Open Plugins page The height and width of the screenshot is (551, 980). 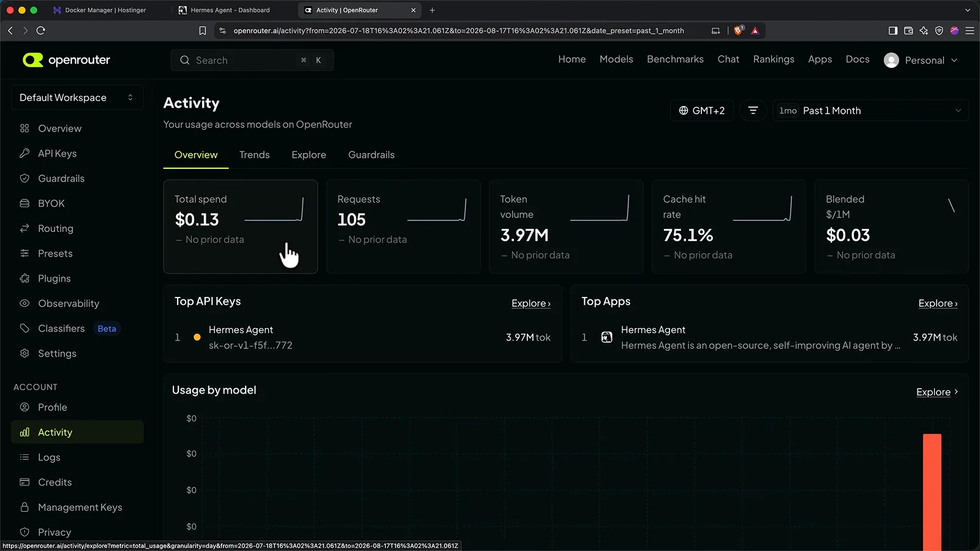pos(77,279)
